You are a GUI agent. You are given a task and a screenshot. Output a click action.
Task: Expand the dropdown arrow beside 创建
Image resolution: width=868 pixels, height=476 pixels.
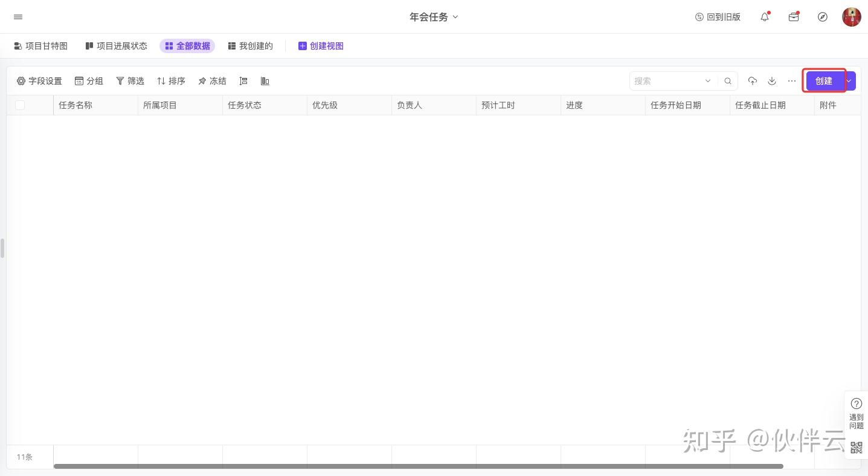point(849,81)
